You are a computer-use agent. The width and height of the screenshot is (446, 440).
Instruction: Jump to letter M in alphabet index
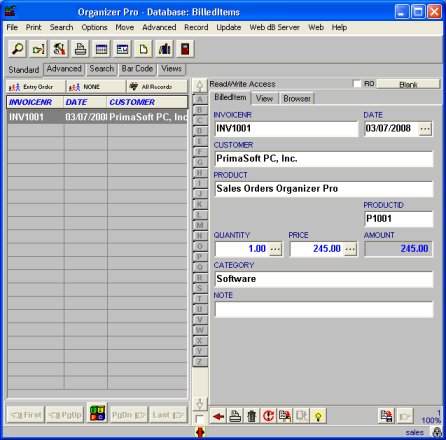[x=200, y=225]
